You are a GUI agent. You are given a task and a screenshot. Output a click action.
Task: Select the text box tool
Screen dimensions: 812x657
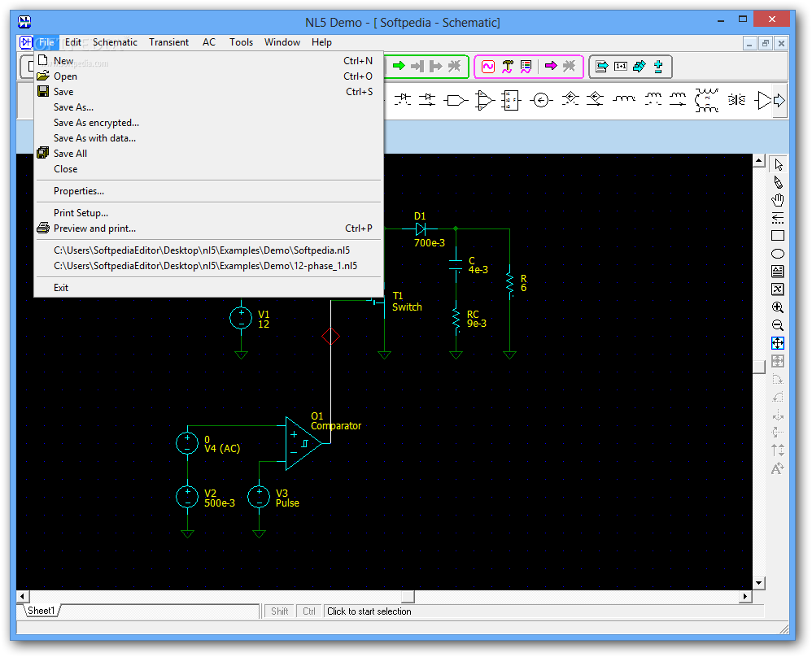(x=778, y=272)
